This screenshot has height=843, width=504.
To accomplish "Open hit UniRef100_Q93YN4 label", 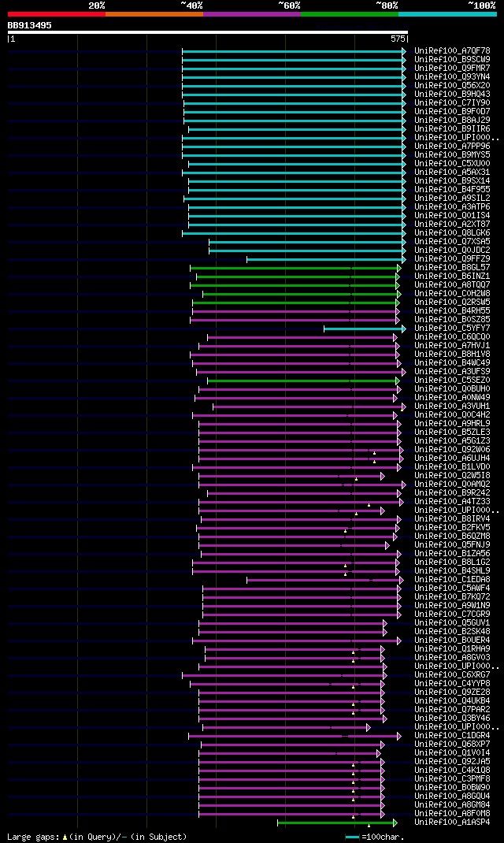I will [x=452, y=77].
